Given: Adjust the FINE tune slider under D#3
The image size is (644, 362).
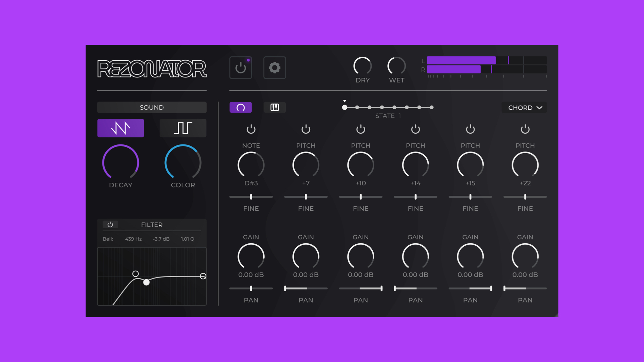Looking at the screenshot, I should (x=251, y=197).
